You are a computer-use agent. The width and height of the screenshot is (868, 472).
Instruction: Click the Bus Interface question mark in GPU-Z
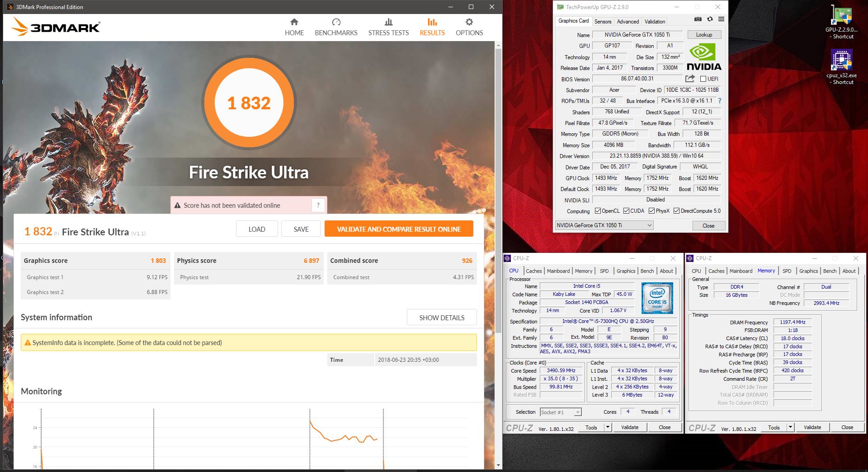tap(720, 101)
